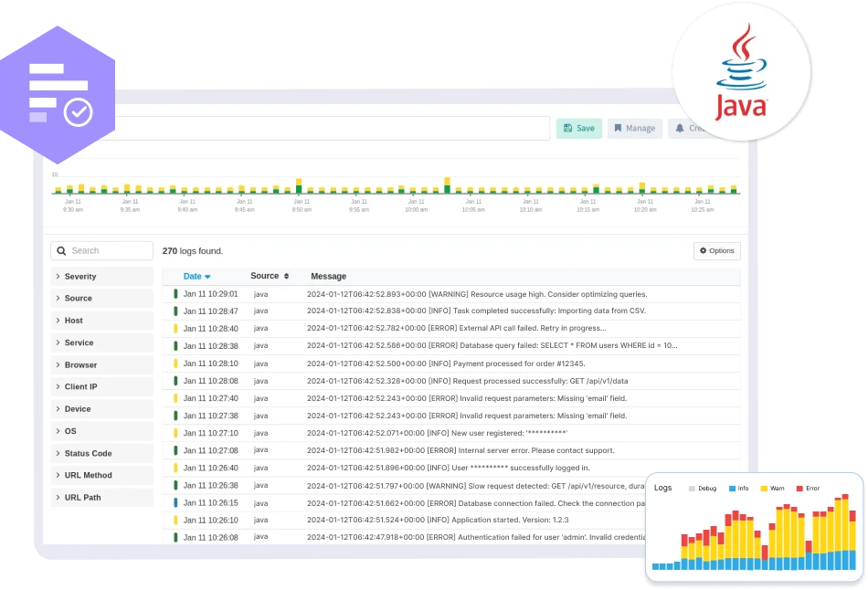Expand the Client IP filter
The width and height of the screenshot is (868, 590).
tap(101, 387)
